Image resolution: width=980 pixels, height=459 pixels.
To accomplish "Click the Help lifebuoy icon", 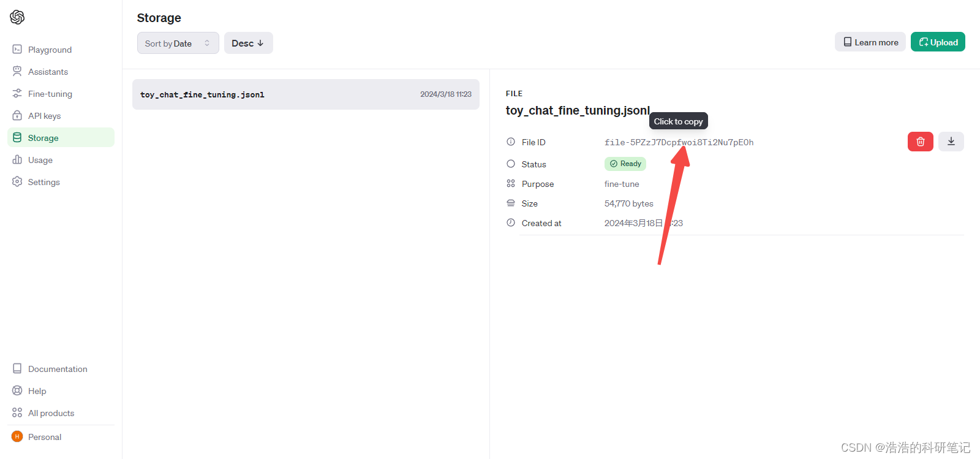I will (x=17, y=390).
